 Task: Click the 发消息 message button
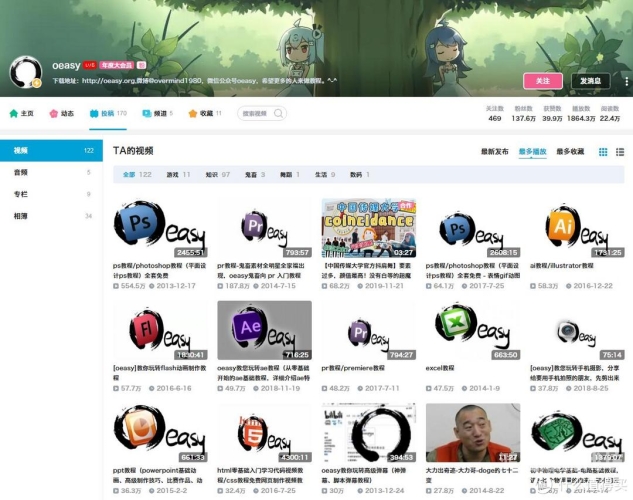pos(590,81)
